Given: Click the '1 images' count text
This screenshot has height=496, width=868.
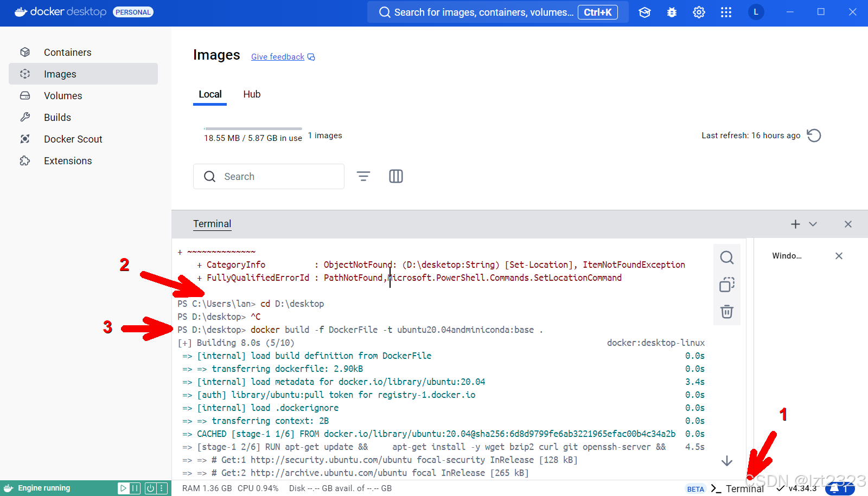Looking at the screenshot, I should [x=325, y=136].
